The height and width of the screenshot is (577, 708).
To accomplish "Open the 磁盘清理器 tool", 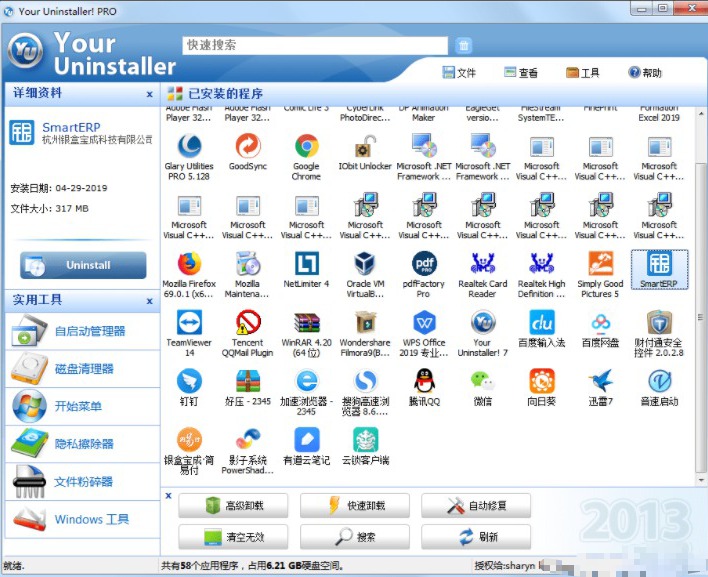I will tap(82, 369).
